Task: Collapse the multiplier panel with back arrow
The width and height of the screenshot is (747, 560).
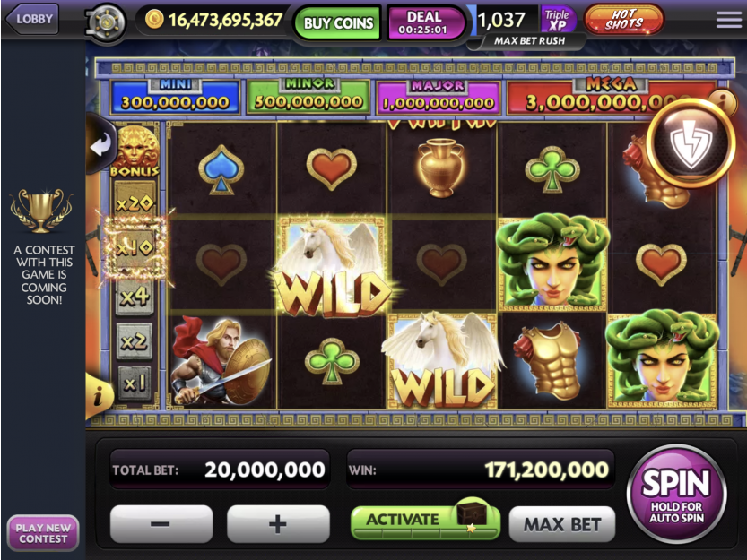Action: click(x=101, y=145)
